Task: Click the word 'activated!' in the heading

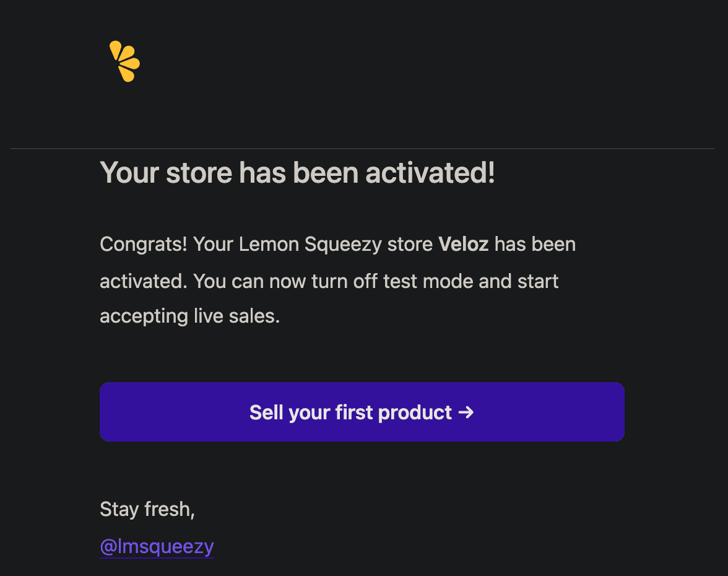Action: [430, 173]
